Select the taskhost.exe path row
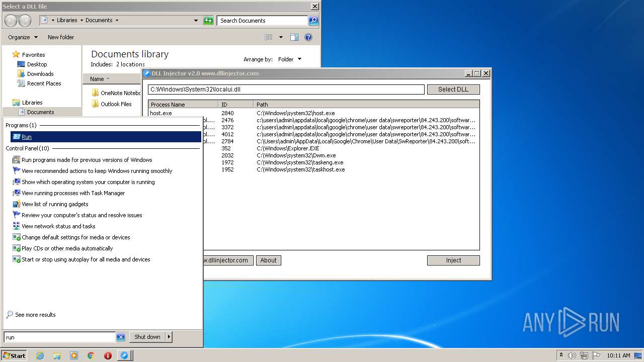The image size is (644, 362). [x=341, y=169]
